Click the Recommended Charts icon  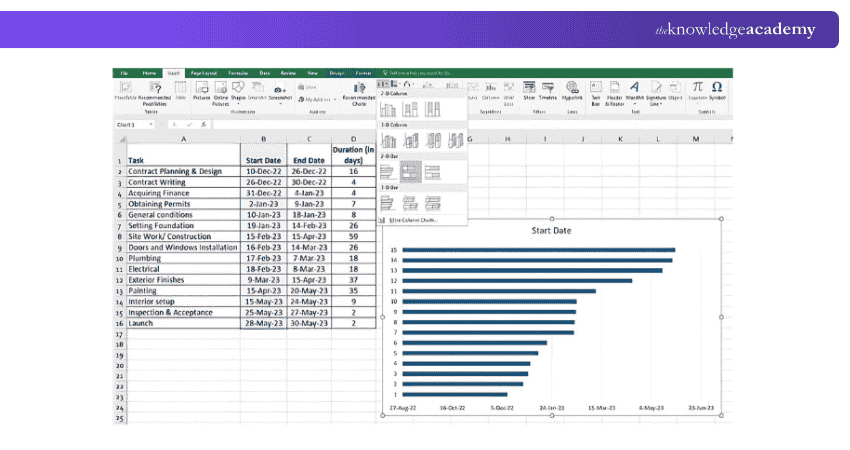359,93
